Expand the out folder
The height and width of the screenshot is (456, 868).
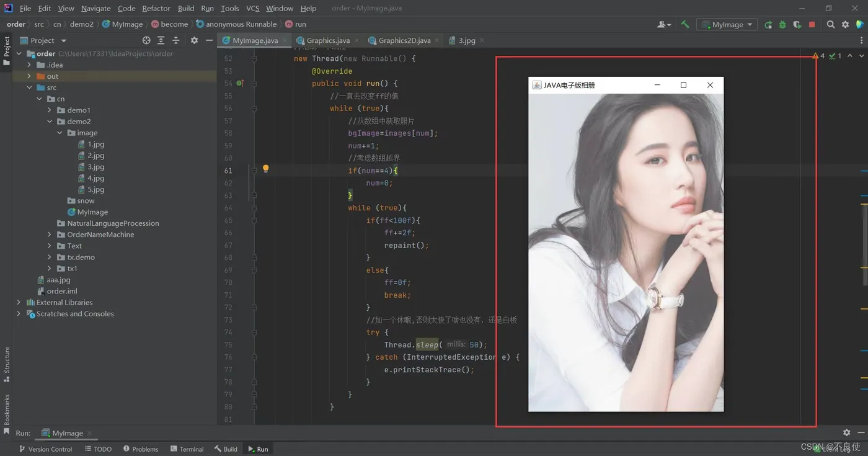pyautogui.click(x=29, y=76)
